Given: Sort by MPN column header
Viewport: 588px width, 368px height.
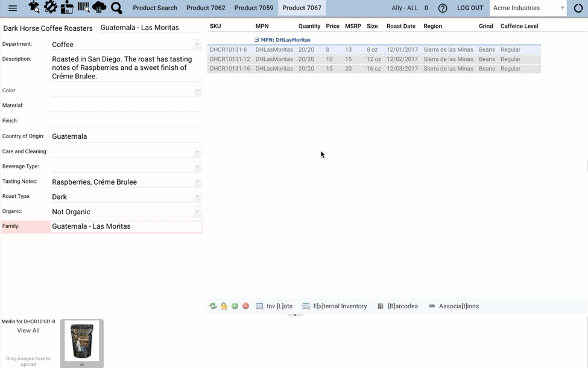Looking at the screenshot, I should (262, 26).
